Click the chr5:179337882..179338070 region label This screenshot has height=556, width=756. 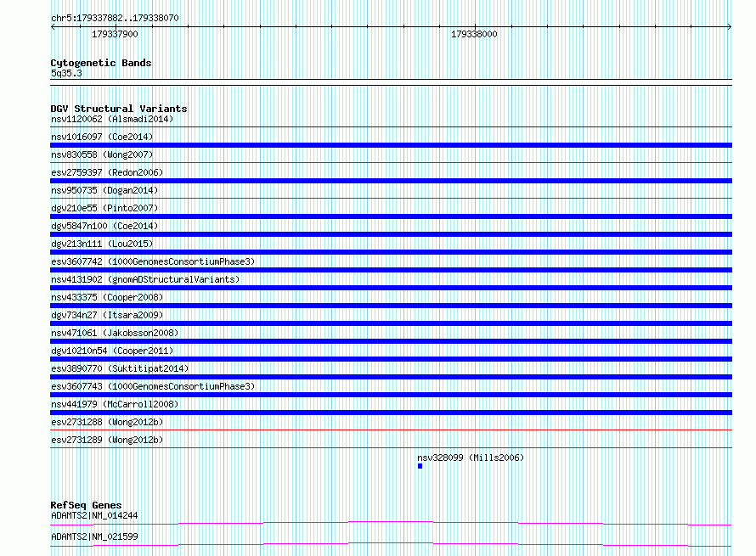point(115,18)
